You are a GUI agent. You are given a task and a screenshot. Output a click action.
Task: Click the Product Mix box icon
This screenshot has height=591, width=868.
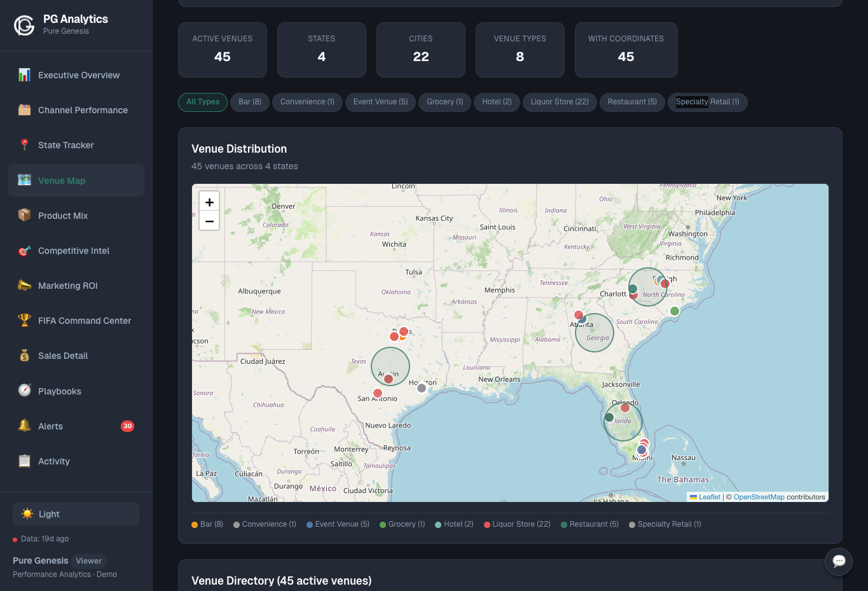[x=24, y=215]
